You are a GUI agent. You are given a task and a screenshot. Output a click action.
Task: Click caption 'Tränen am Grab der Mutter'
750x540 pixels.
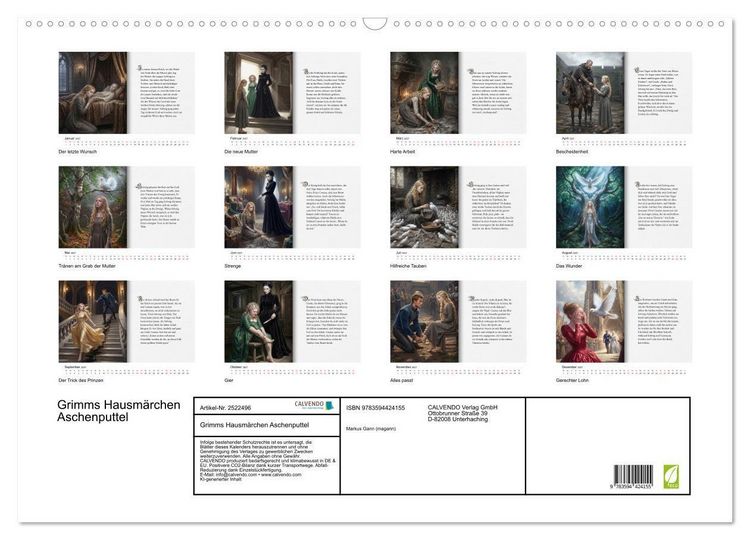[87, 266]
